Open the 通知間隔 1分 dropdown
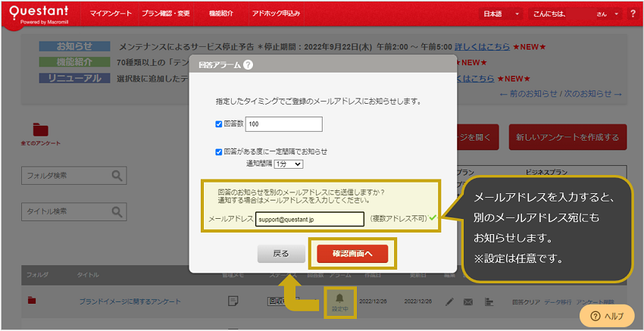 (x=289, y=164)
